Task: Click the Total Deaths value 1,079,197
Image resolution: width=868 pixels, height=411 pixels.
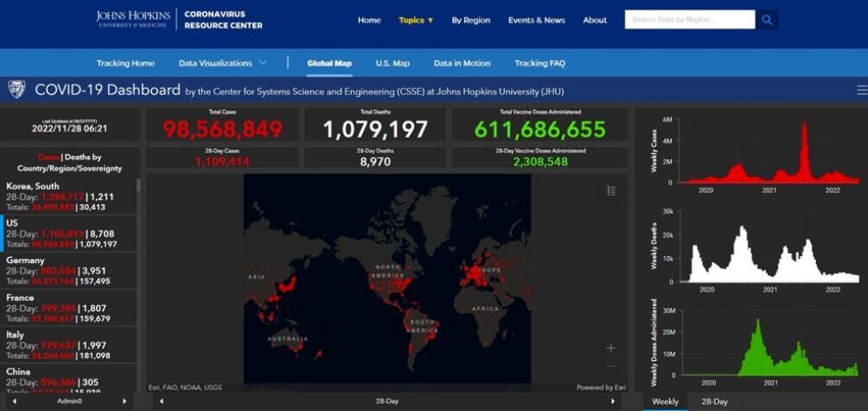Action: (x=374, y=129)
